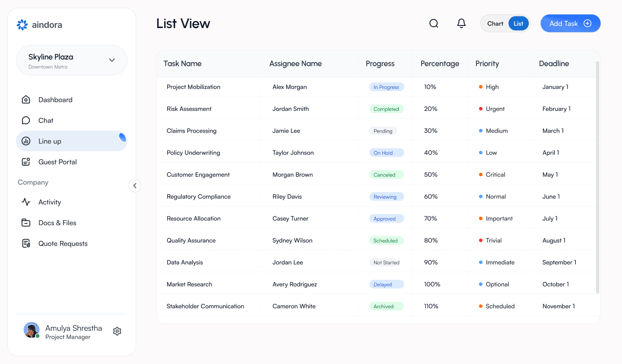Click the Deadline column header

554,63
